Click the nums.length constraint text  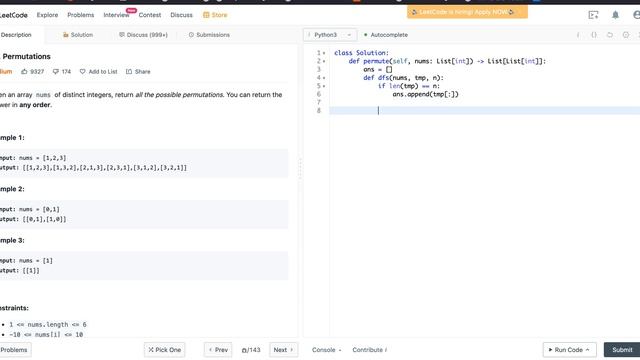(x=48, y=324)
